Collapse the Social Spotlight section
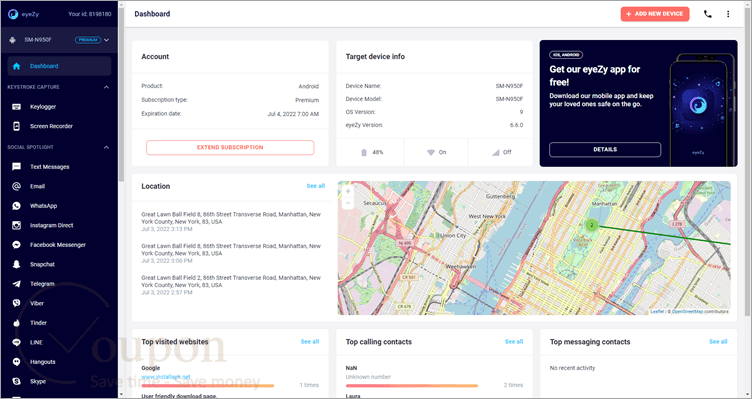The height and width of the screenshot is (399, 752). (x=106, y=147)
